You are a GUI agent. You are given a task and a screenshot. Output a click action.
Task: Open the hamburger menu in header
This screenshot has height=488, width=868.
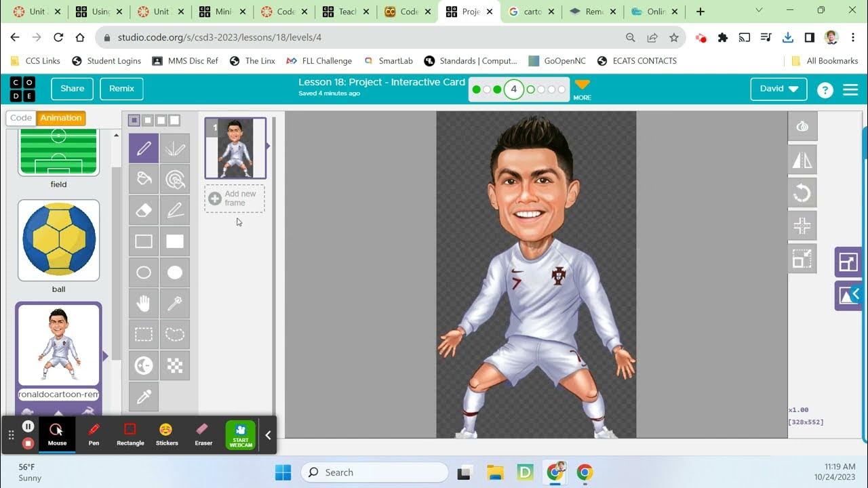click(850, 89)
